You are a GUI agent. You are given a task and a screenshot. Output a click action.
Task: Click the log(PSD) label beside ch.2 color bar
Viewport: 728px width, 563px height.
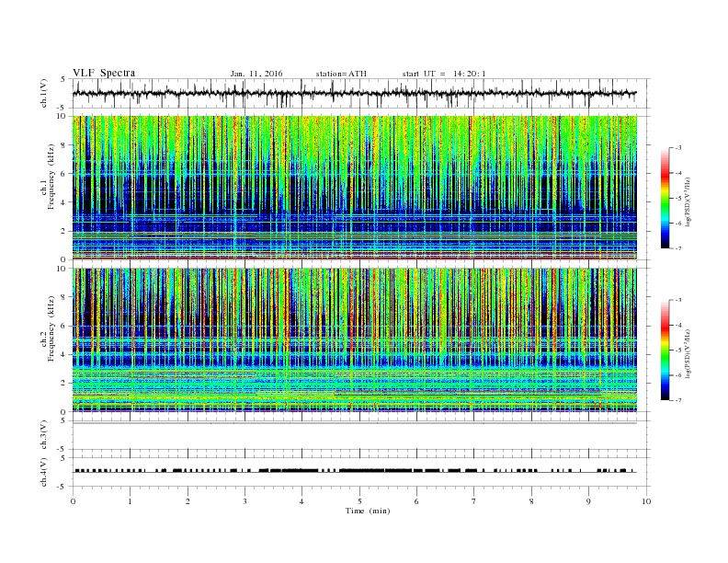[x=688, y=353]
